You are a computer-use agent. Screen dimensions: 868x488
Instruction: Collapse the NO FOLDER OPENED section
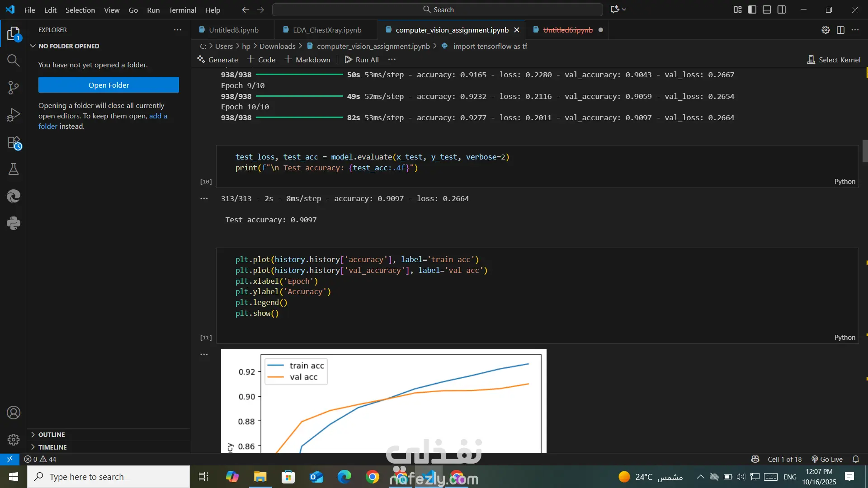click(69, 46)
